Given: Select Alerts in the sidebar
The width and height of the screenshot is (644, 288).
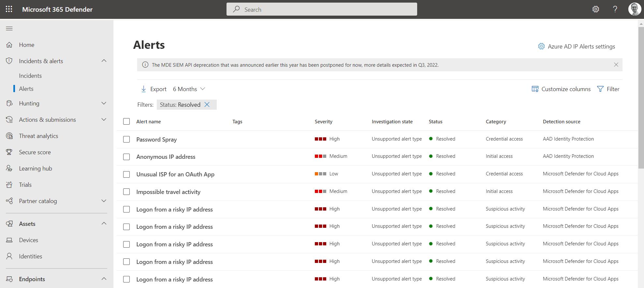Looking at the screenshot, I should pos(26,89).
